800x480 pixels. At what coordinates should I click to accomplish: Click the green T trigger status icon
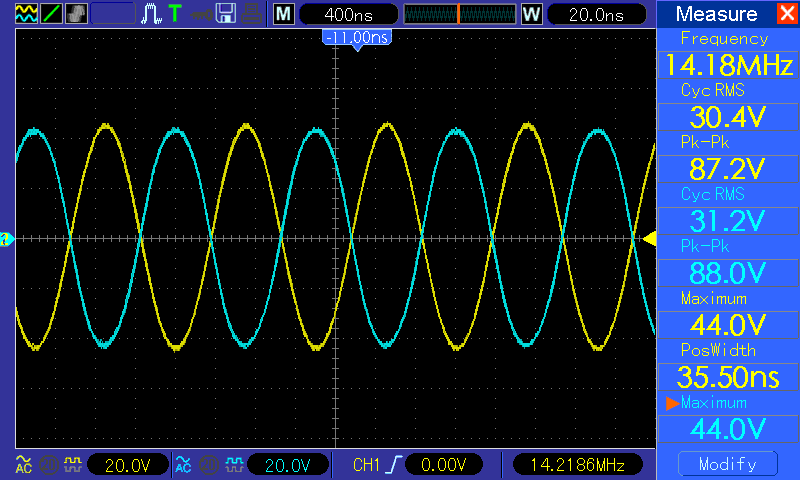pos(175,14)
